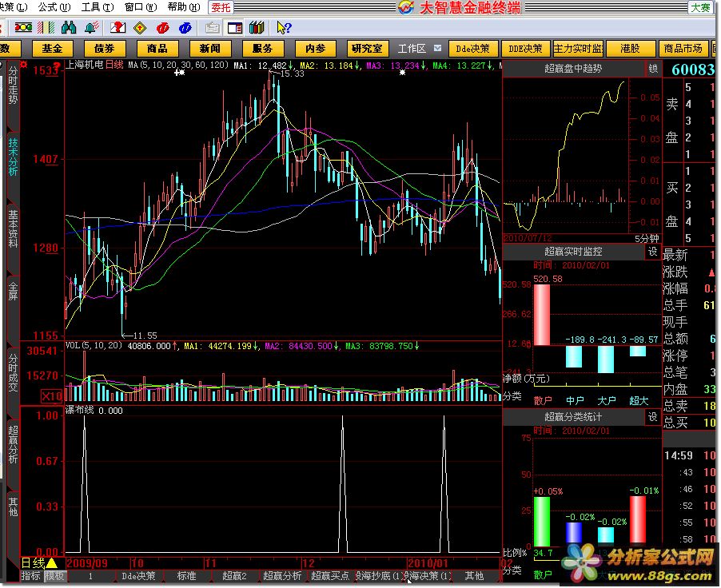Toggle the side panel layout icon
721x588 pixels.
tap(234, 28)
